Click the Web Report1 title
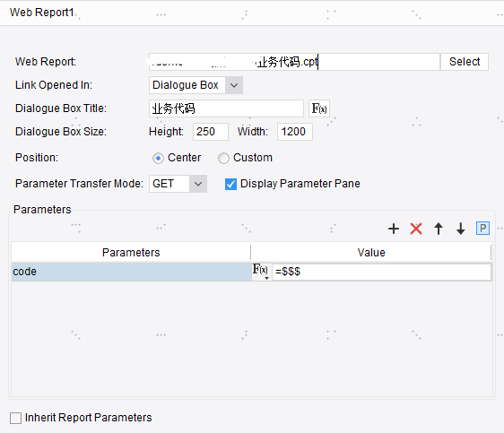504x433 pixels. click(42, 13)
